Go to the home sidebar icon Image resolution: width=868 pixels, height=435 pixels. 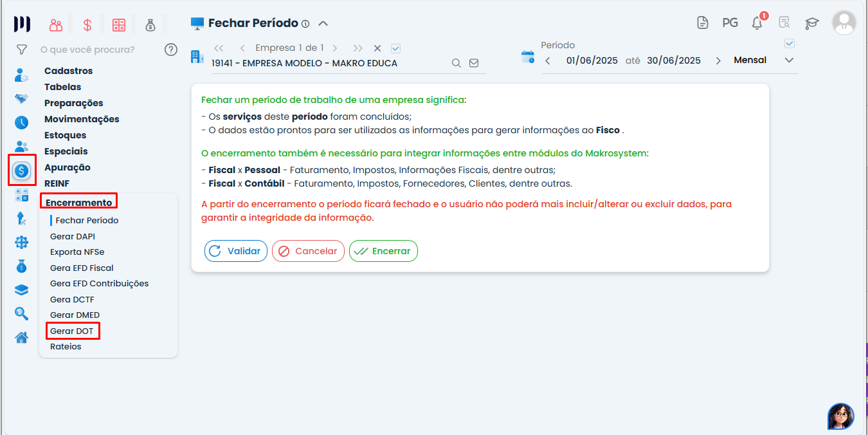coord(21,337)
